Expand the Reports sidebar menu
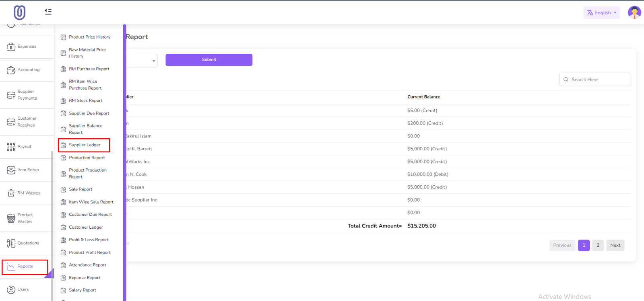This screenshot has height=301, width=644. (x=25, y=266)
